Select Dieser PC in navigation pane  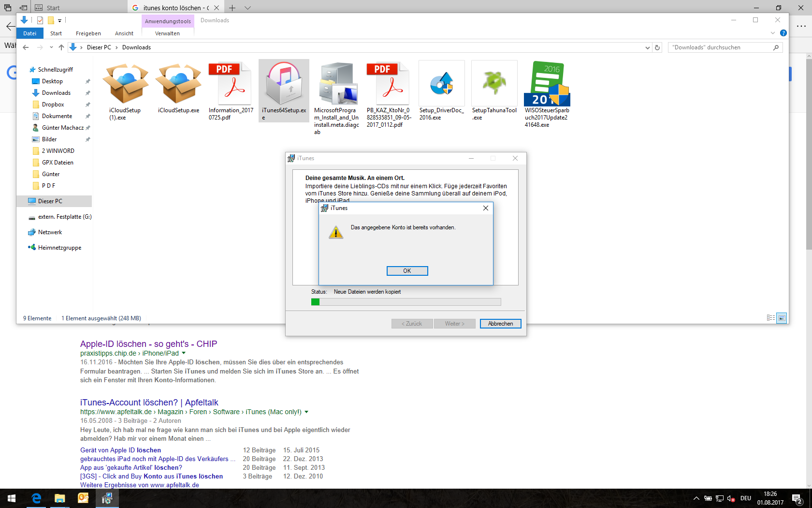(x=50, y=201)
